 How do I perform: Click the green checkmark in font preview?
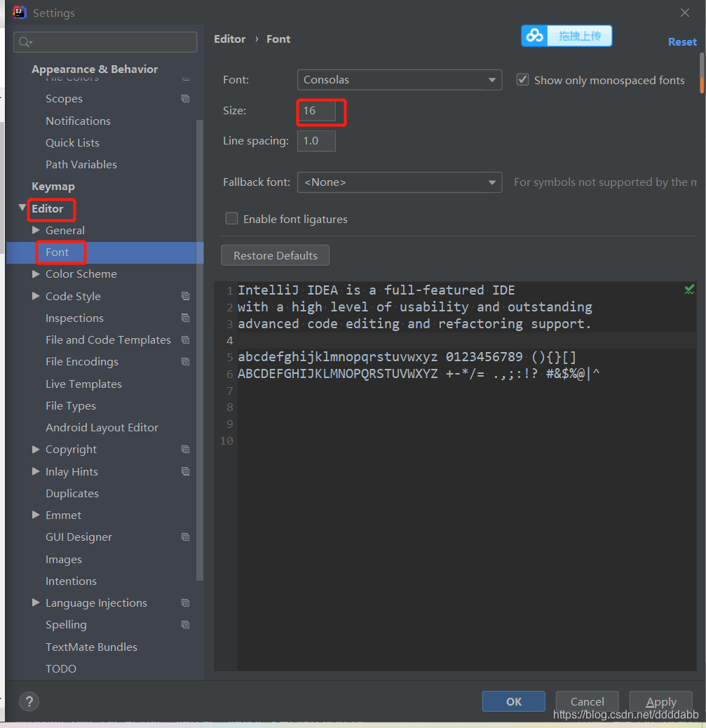(x=689, y=290)
